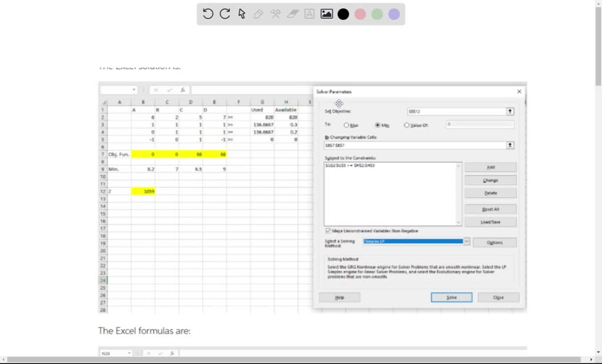
Task: Click the insert image icon
Action: [x=326, y=14]
